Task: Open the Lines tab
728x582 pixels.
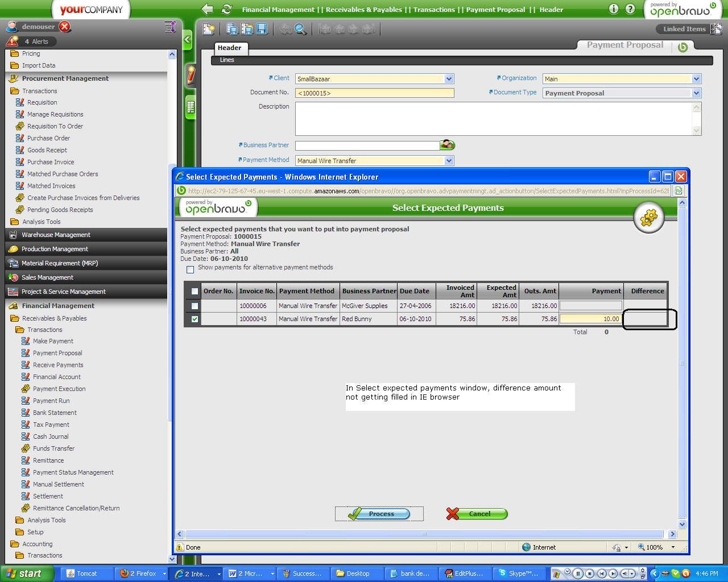Action: (x=227, y=60)
